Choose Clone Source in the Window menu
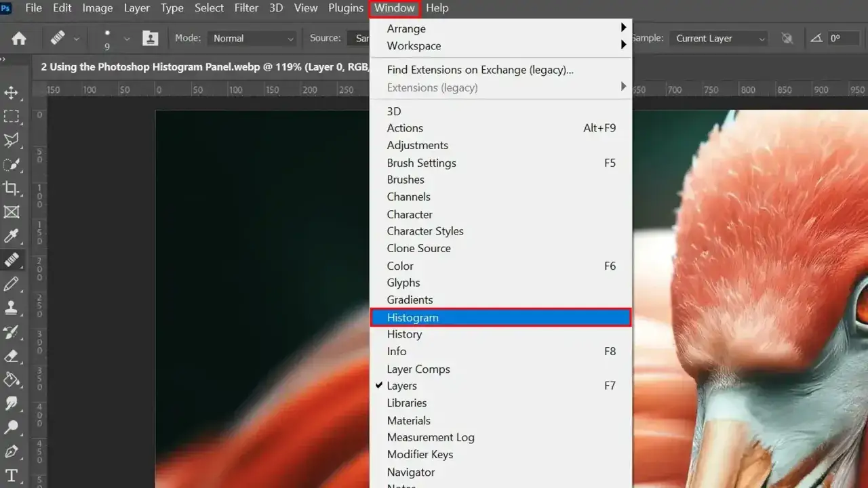 click(501, 248)
